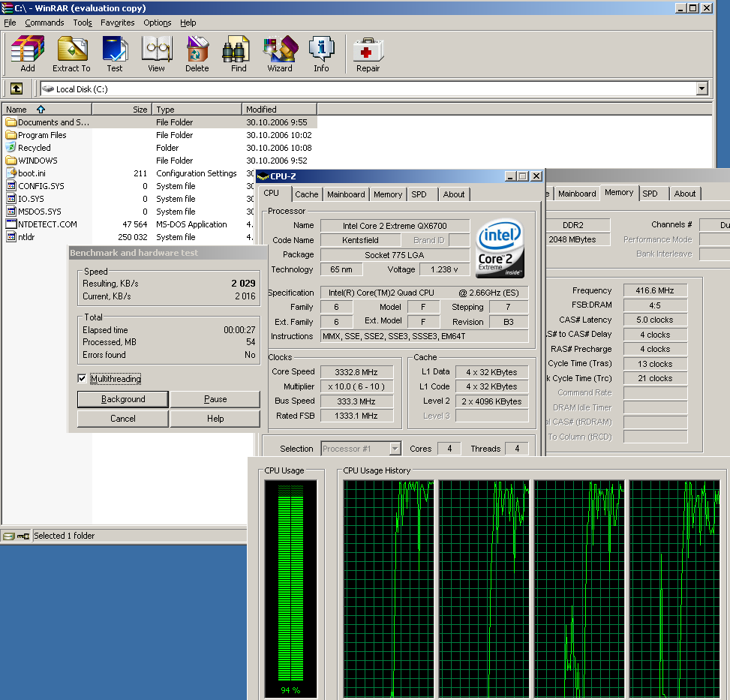Click the Delete toolbar icon
This screenshot has height=700, width=730.
pyautogui.click(x=197, y=50)
